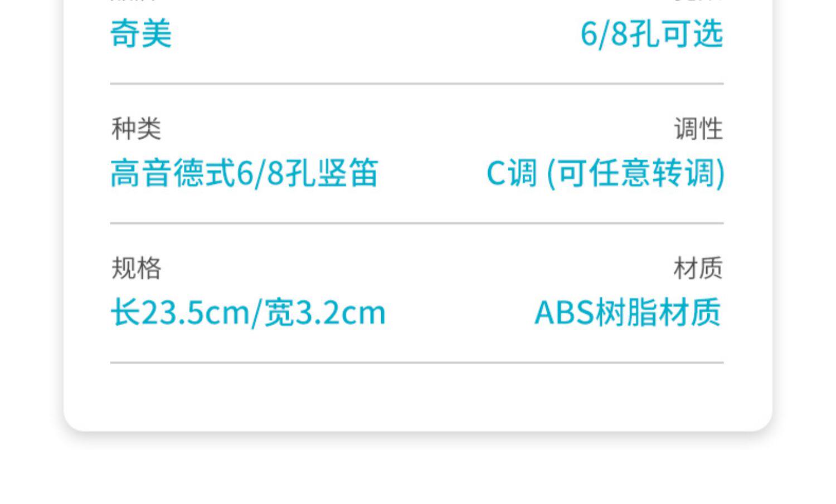
Task: Select the 长23.5cm/宽3.2cm dimensions text
Action: tap(248, 312)
